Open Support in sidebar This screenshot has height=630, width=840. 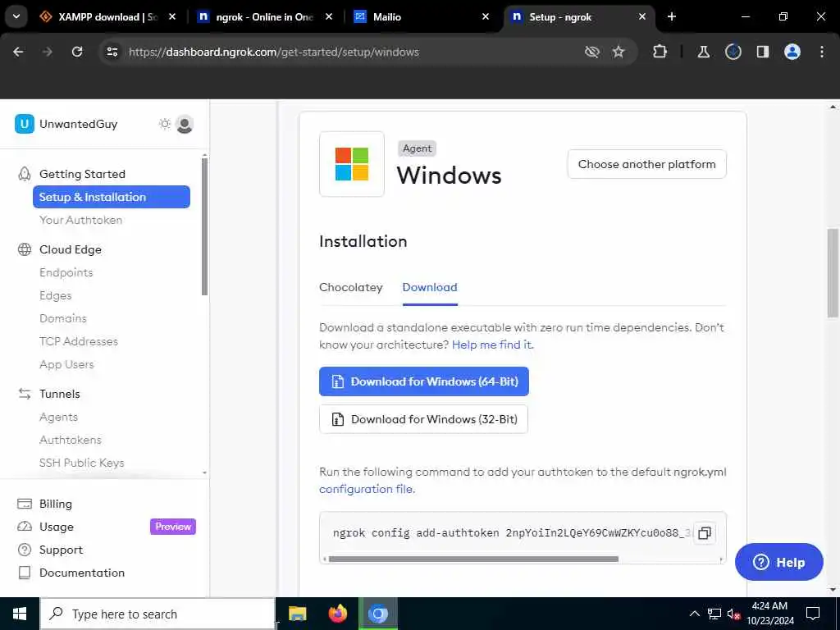tap(61, 550)
